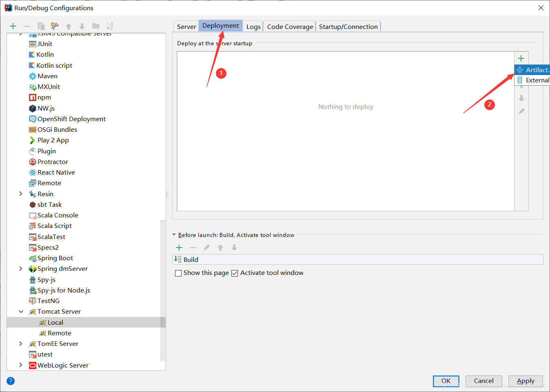Select Maven gear icon in tree
The width and height of the screenshot is (550, 392).
coord(33,76)
